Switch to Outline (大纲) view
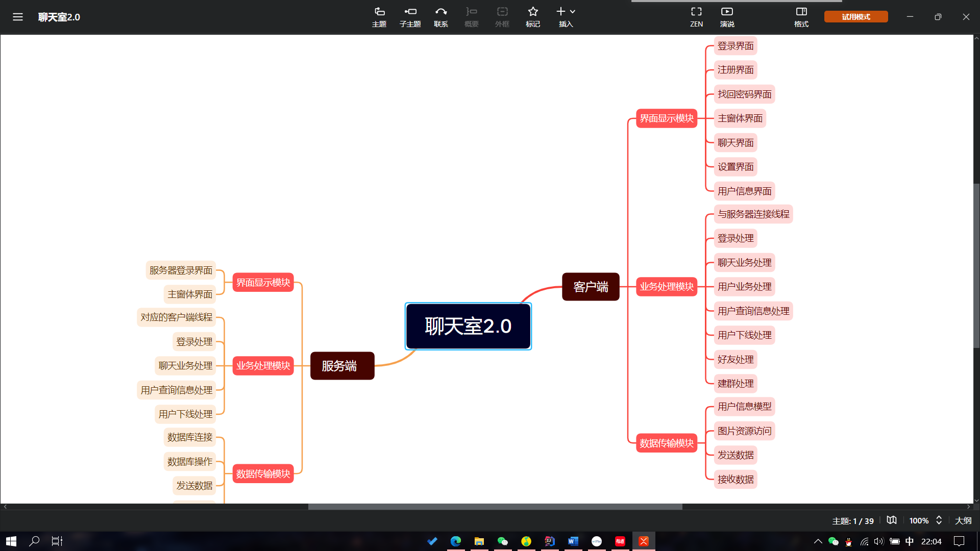This screenshot has width=980, height=551. point(963,520)
